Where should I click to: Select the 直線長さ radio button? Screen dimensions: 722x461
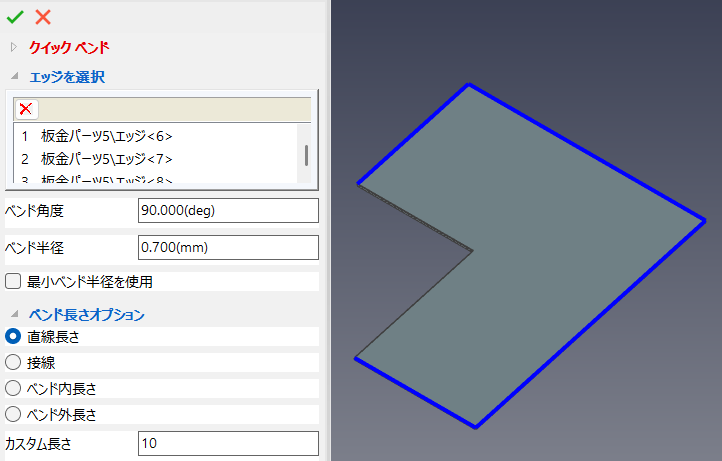pyautogui.click(x=14, y=337)
